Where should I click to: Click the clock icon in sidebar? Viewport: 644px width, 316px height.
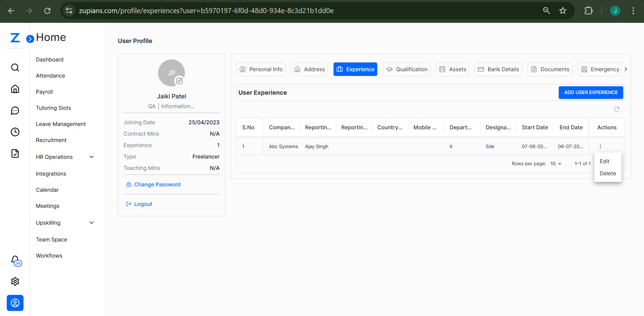(x=15, y=132)
